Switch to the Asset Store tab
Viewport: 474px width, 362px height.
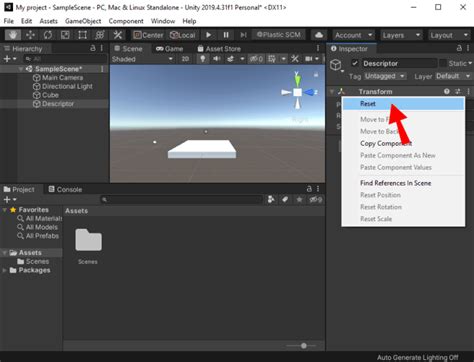[219, 49]
